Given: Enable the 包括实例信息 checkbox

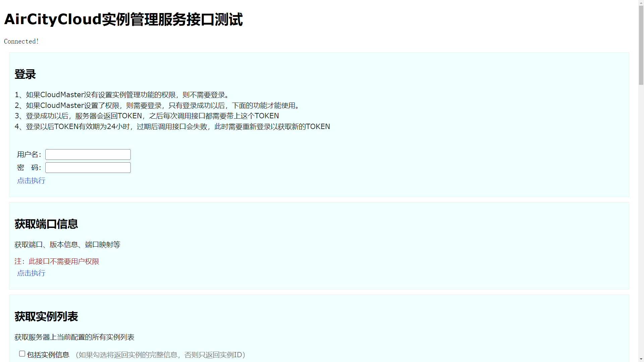Looking at the screenshot, I should [22, 354].
